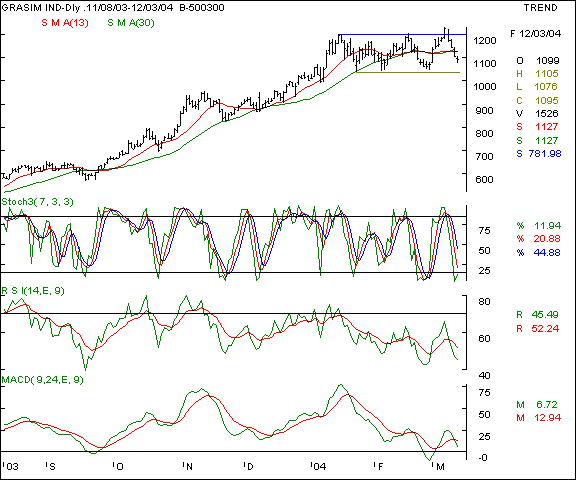Image resolution: width=576 pixels, height=480 pixels.
Task: Click the Stoch3(7, 3, 3) indicator label
Action: point(37,202)
